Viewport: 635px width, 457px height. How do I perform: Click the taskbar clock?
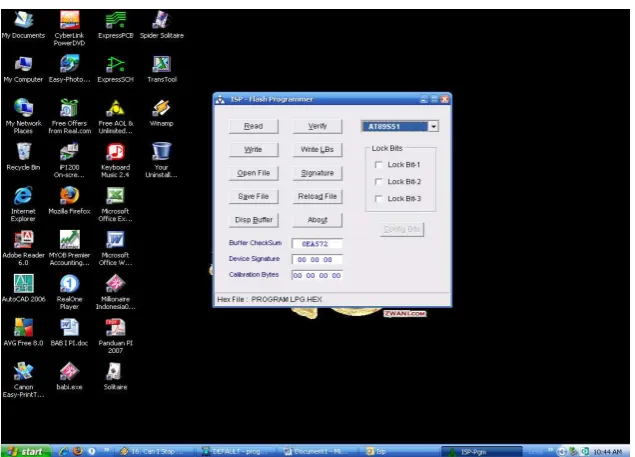coord(607,452)
